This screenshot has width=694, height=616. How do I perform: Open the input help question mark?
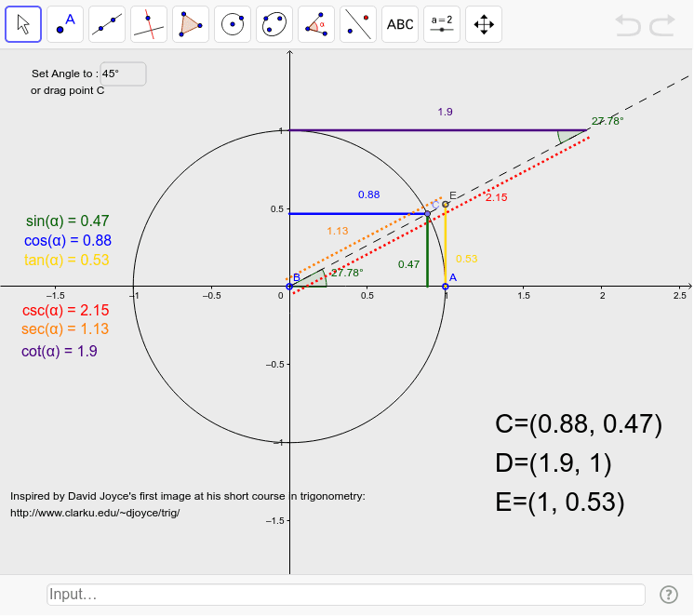[x=668, y=595]
